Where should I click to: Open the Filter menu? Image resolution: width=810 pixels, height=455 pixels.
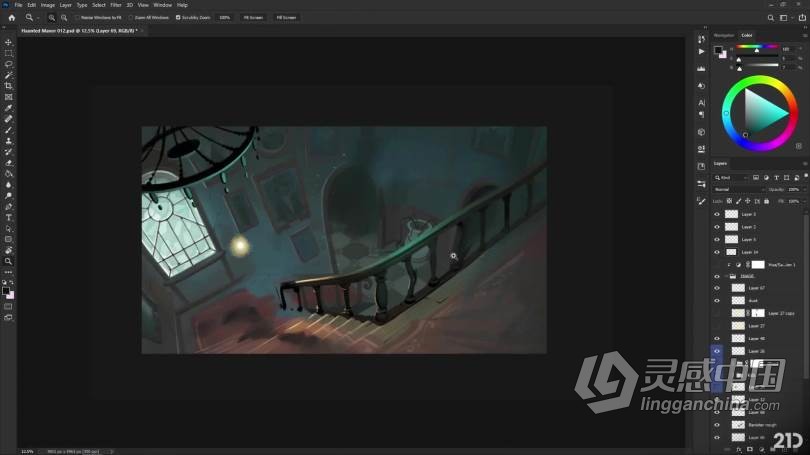click(x=116, y=5)
